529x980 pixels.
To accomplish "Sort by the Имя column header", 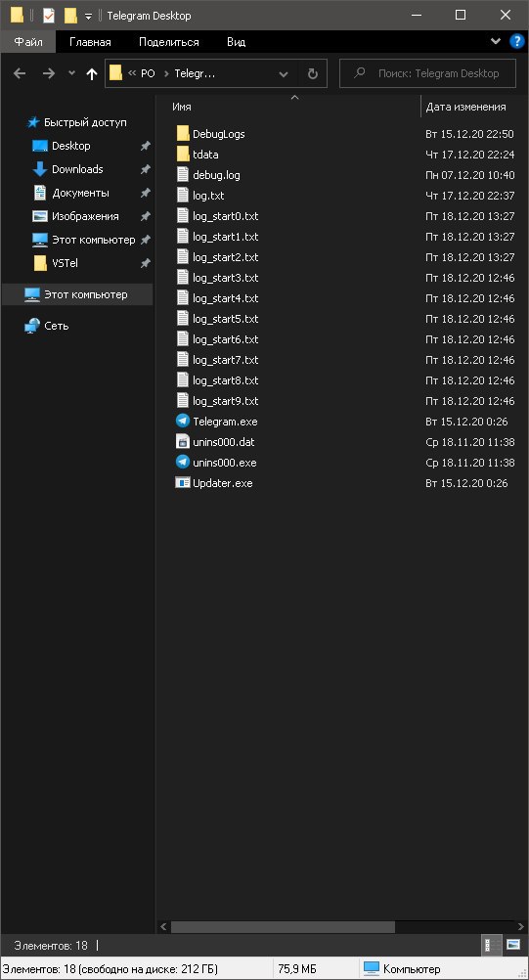I will 182,107.
